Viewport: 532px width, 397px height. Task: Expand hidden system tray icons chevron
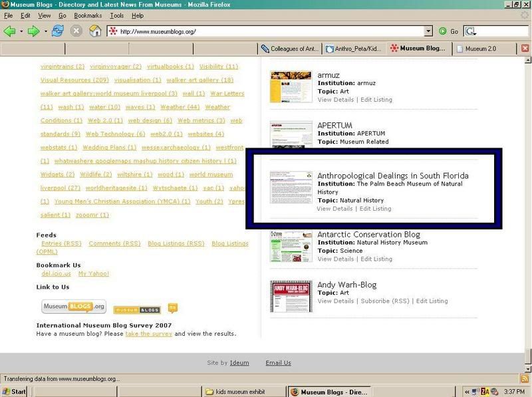pos(467,392)
